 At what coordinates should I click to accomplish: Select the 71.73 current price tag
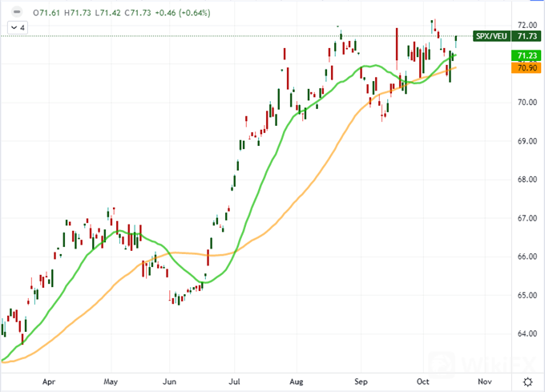coord(527,37)
